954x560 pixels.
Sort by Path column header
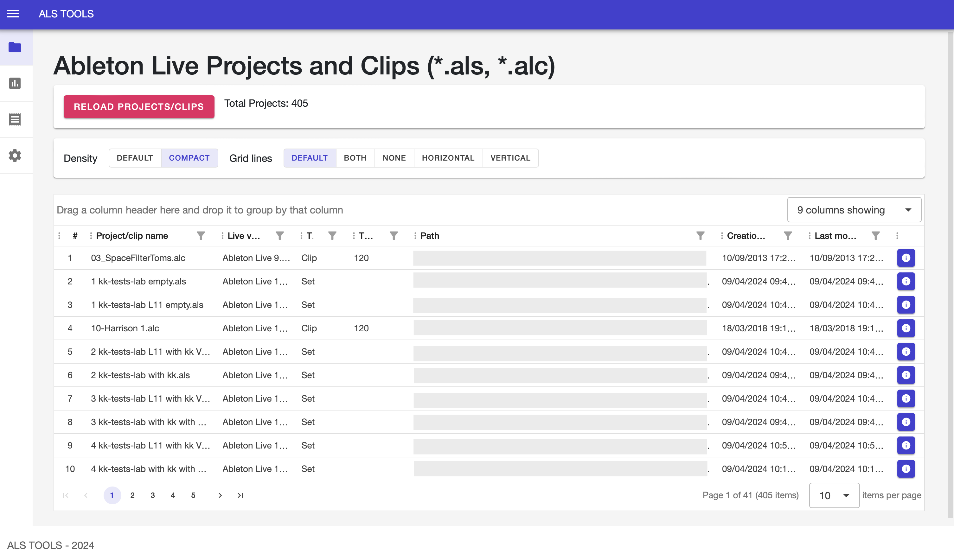[x=430, y=236]
